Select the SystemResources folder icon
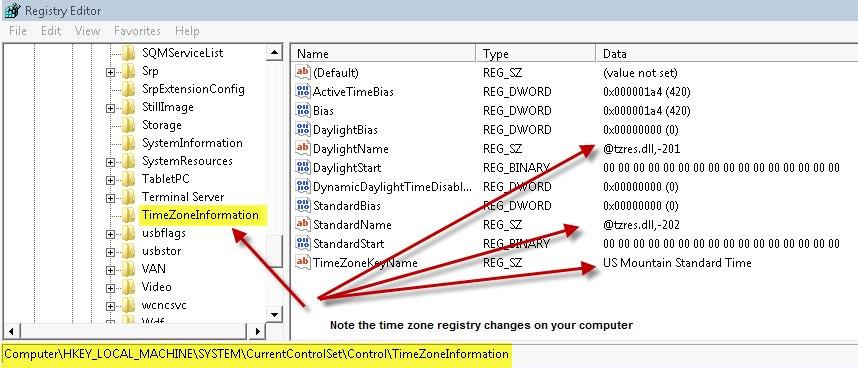858x368 pixels. point(128,161)
